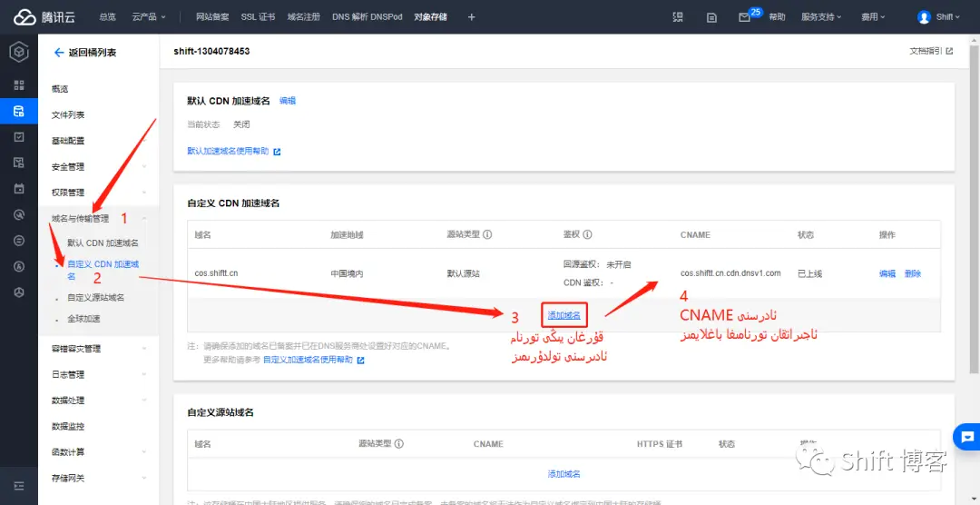Open SSL 证书 from the top navigation
The width and height of the screenshot is (980, 505).
pos(258,17)
